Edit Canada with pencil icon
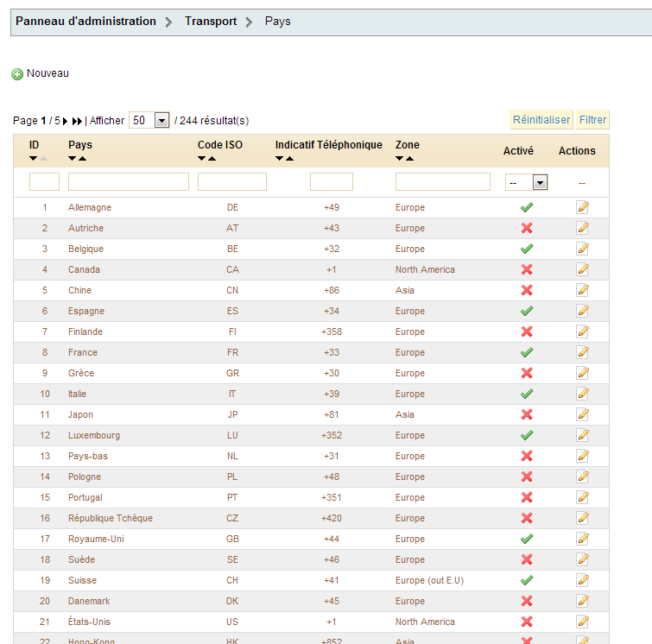This screenshot has width=652, height=644. click(x=583, y=269)
